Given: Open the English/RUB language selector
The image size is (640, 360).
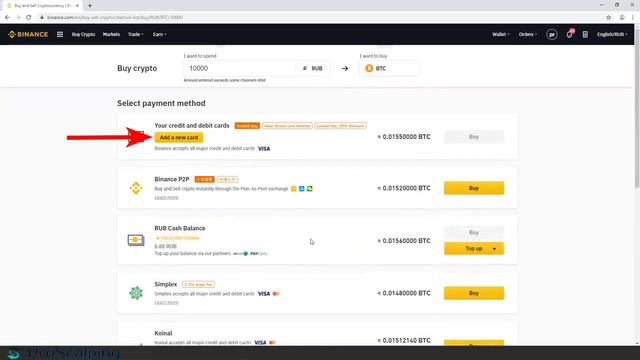Looking at the screenshot, I should tap(612, 35).
